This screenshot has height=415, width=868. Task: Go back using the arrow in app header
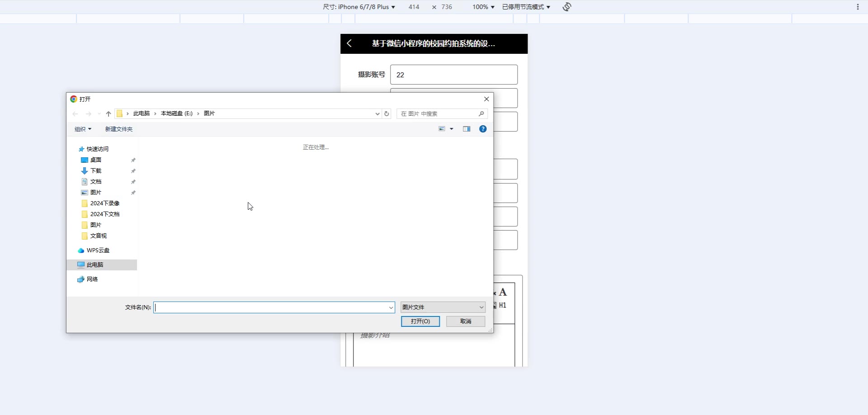349,43
